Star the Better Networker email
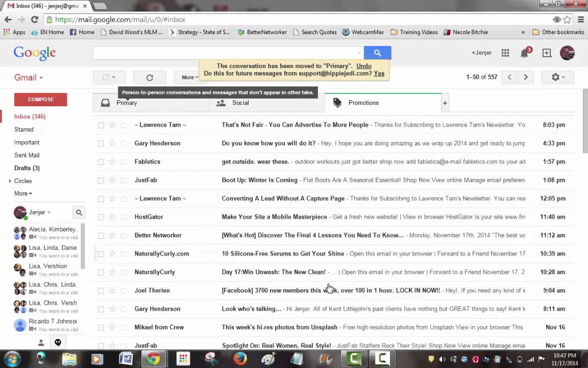 click(x=112, y=235)
